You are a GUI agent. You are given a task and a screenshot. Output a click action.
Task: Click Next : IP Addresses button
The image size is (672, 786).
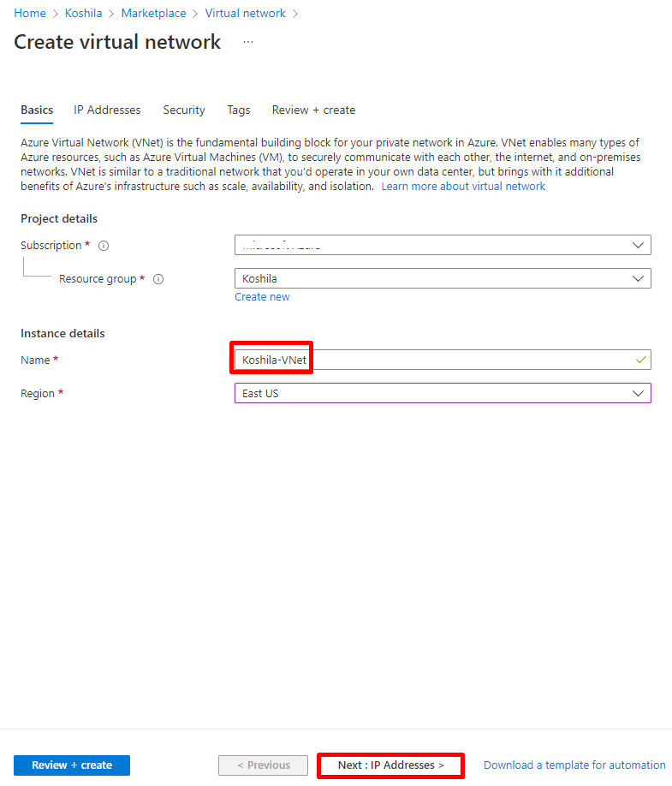click(391, 765)
